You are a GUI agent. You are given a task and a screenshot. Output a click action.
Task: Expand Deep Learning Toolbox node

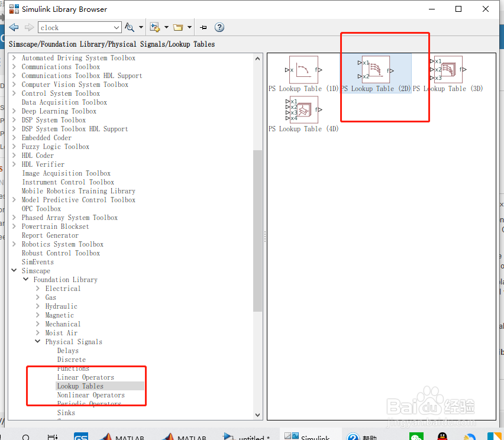tap(14, 111)
